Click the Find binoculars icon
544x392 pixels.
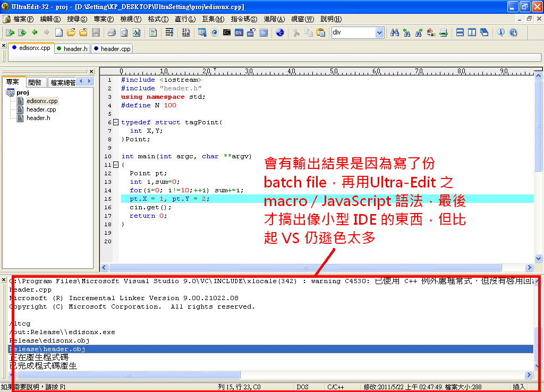[x=395, y=32]
